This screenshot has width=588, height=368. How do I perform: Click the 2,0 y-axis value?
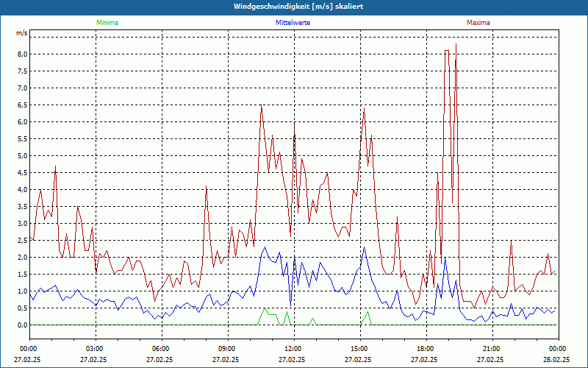coord(23,257)
